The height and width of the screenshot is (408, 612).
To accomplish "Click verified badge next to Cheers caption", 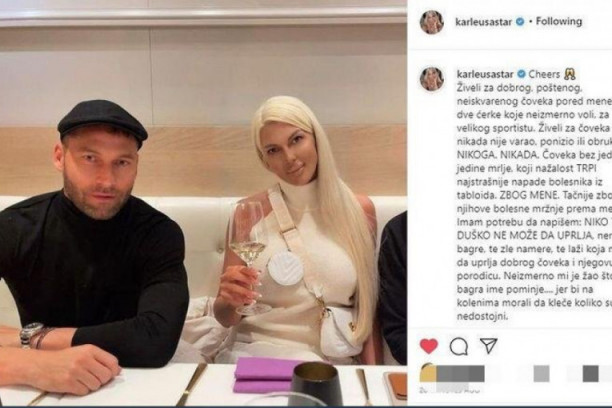I will [521, 74].
